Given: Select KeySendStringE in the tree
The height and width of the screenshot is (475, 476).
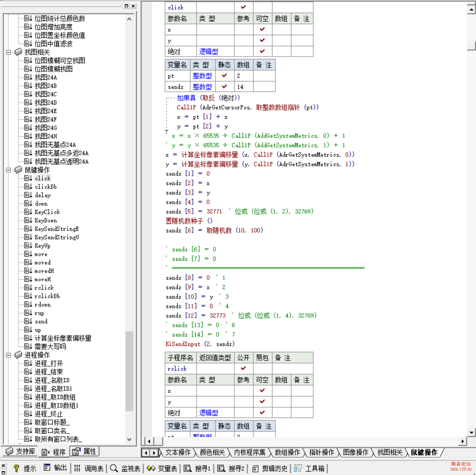Looking at the screenshot, I should click(56, 229).
